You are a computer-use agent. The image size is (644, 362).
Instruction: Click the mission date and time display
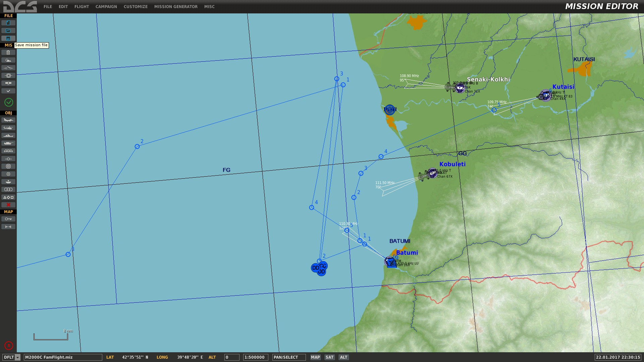(618, 357)
